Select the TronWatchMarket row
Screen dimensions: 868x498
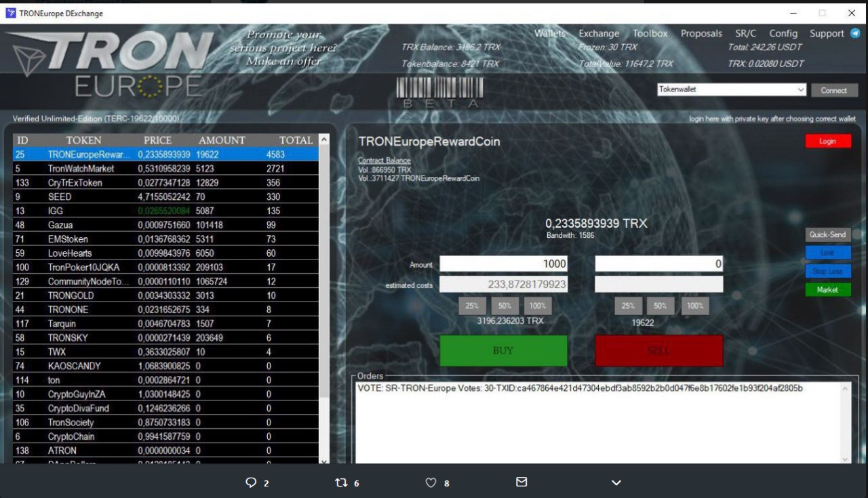(165, 168)
